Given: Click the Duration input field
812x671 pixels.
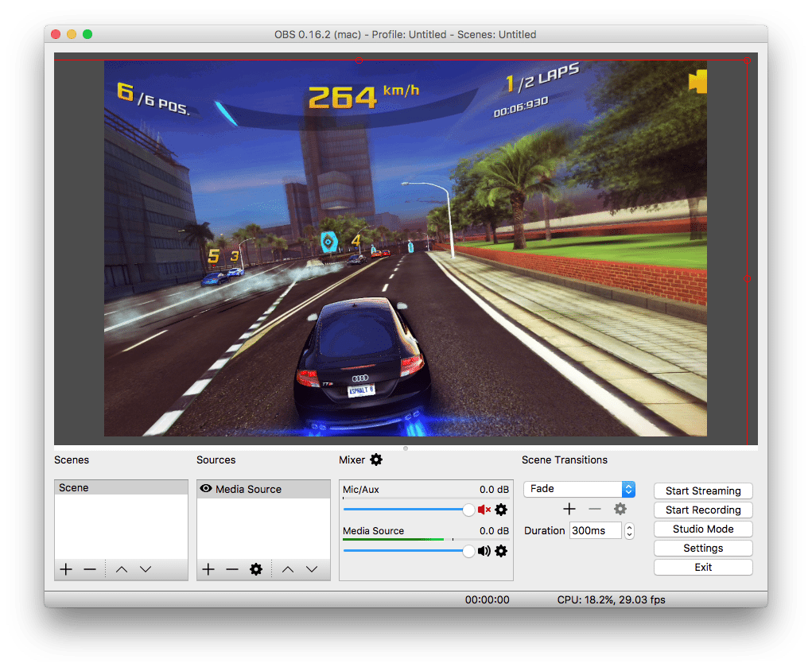Looking at the screenshot, I should click(595, 531).
